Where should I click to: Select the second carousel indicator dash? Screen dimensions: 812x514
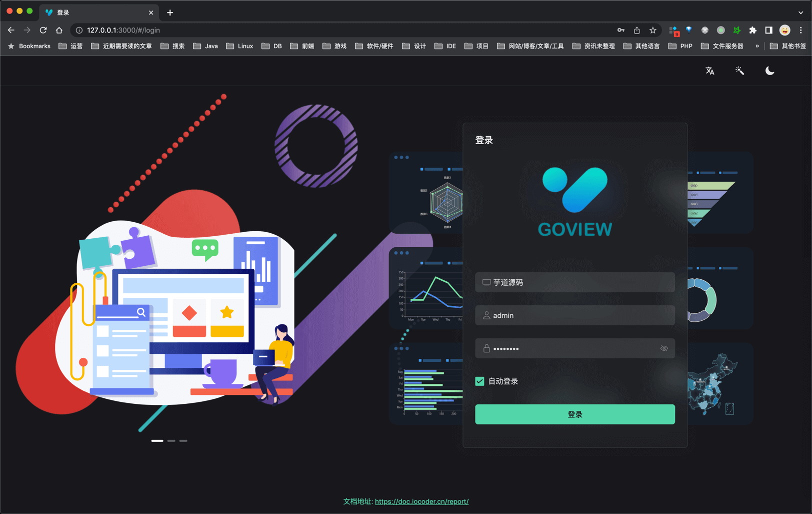click(171, 441)
